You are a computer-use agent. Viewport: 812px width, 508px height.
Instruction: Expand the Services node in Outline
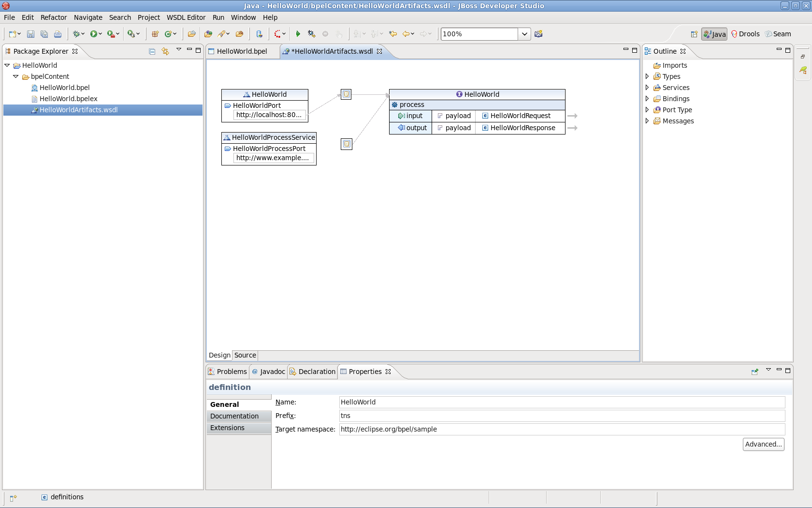click(x=648, y=88)
